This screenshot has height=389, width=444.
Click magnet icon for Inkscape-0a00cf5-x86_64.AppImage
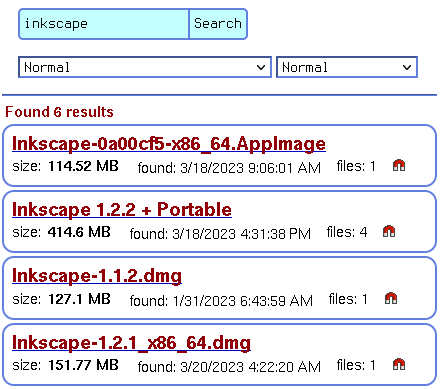(x=399, y=165)
